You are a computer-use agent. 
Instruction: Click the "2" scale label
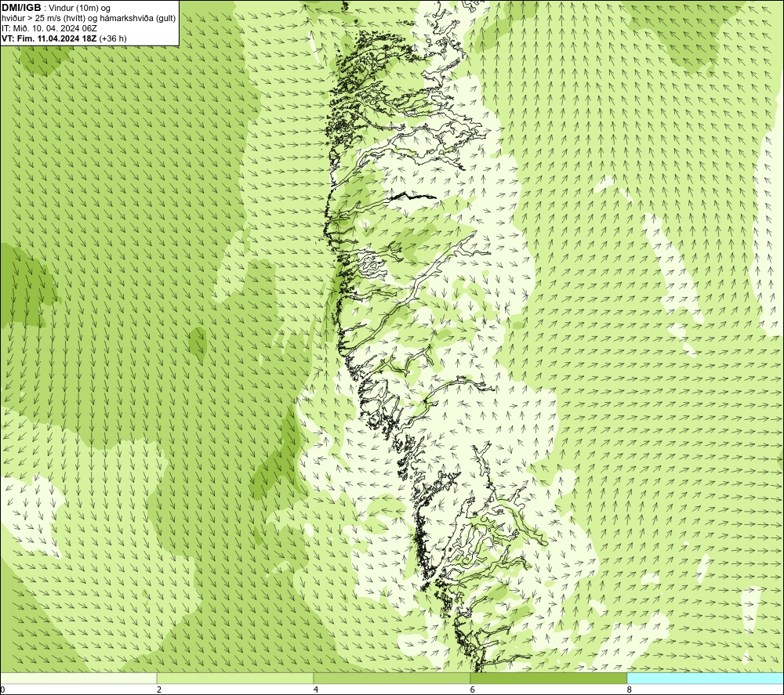[159, 690]
